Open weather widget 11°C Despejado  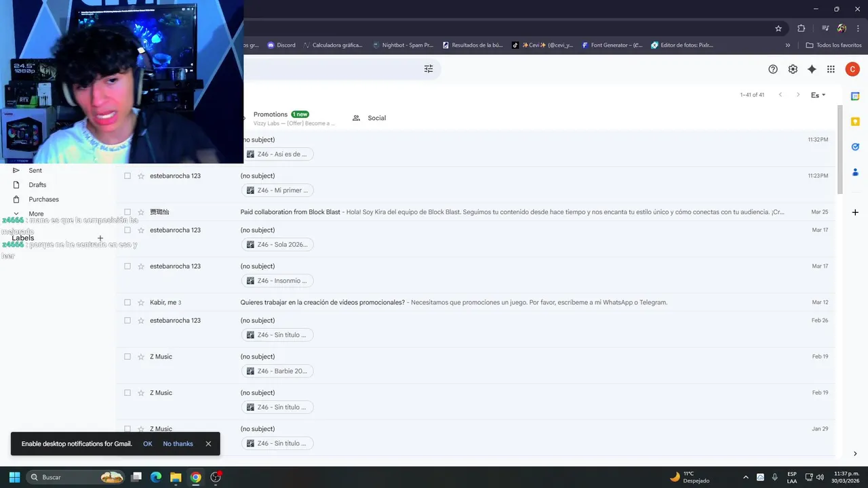coord(689,477)
